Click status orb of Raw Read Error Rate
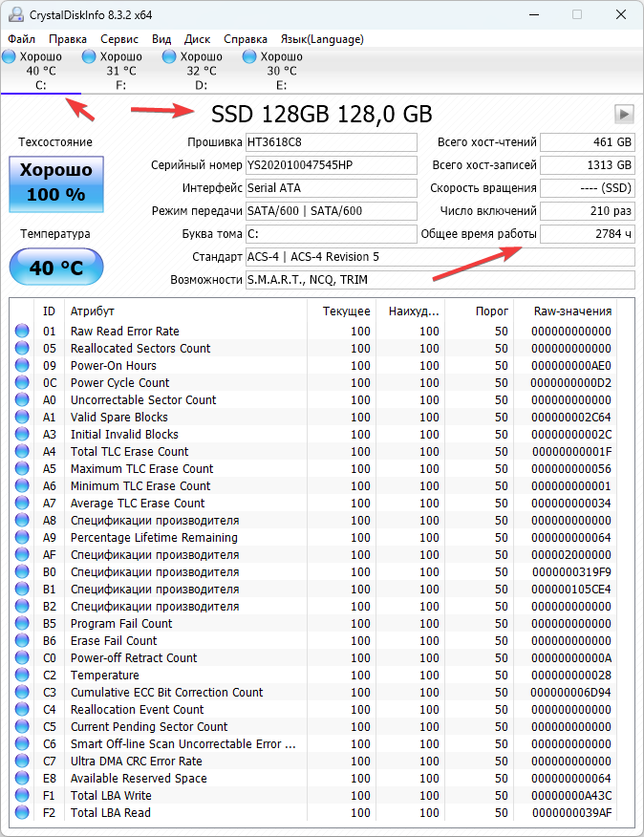The image size is (644, 837). click(x=22, y=331)
